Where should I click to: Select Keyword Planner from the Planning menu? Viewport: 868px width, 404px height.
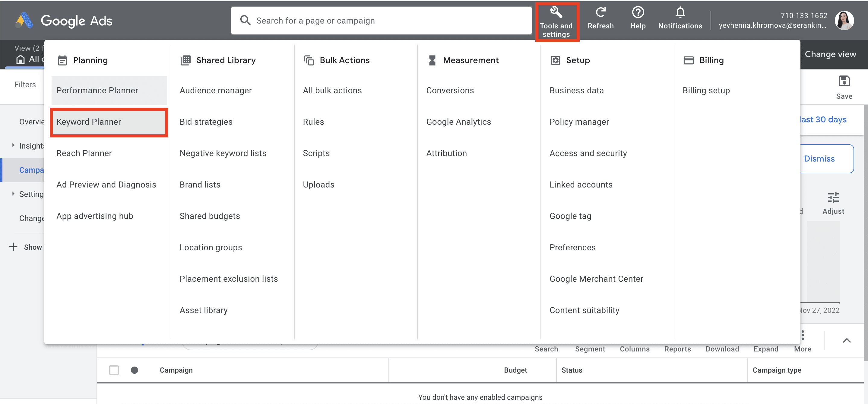pyautogui.click(x=89, y=122)
